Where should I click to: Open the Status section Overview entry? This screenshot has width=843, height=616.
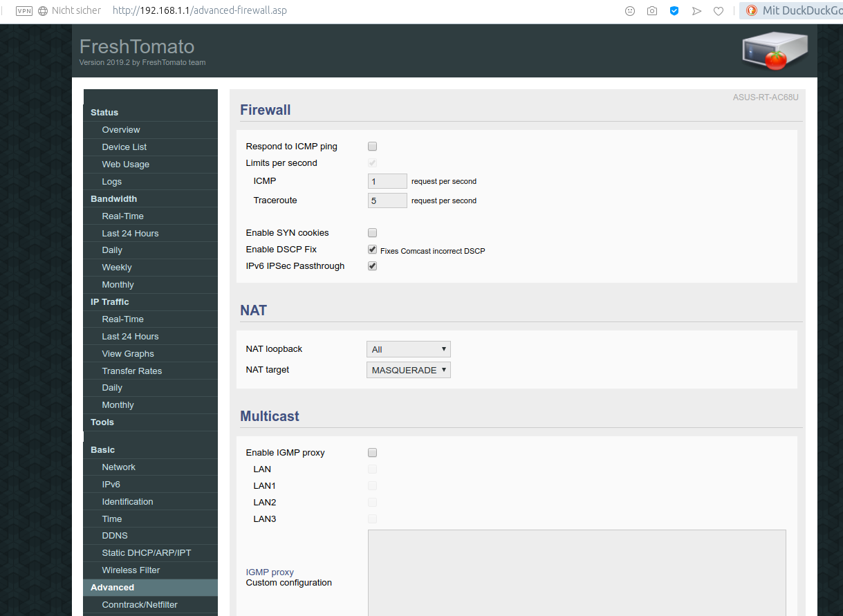(121, 129)
